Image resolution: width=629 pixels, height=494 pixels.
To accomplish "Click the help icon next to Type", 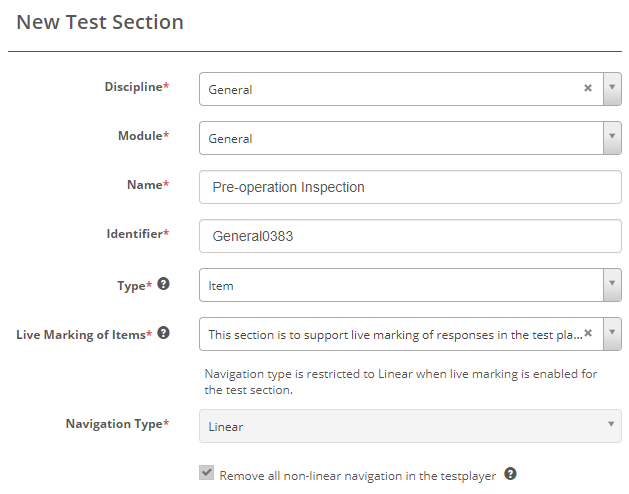I will [x=163, y=284].
